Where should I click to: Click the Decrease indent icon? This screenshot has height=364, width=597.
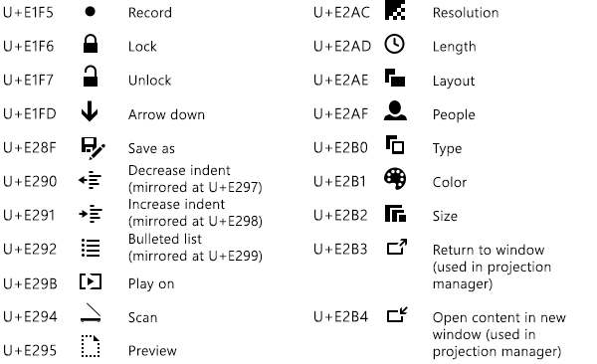[91, 180]
